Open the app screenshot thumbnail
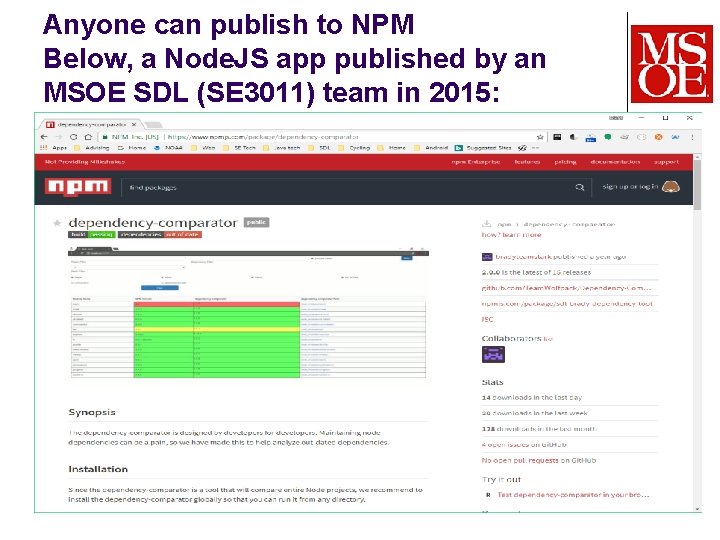 coord(248,312)
